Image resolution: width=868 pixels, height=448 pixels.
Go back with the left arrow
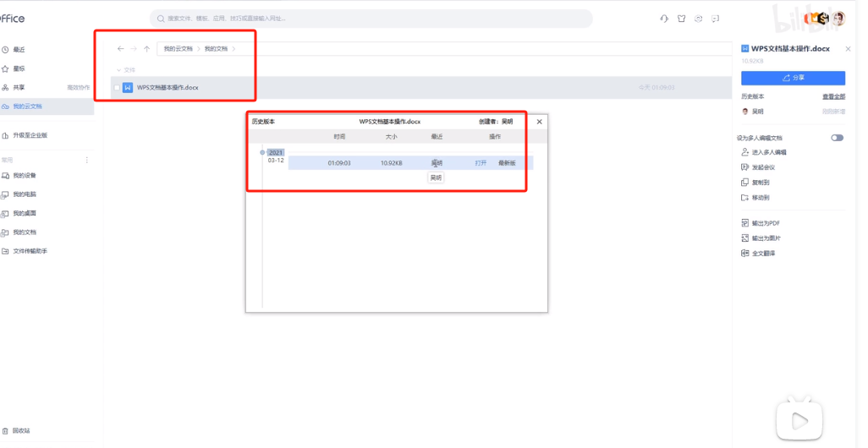121,49
